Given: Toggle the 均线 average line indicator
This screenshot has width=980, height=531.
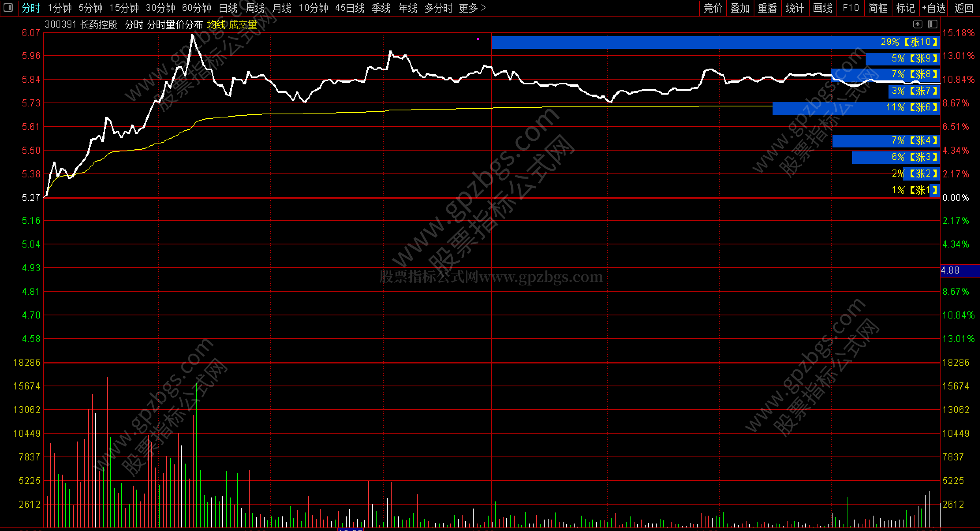Looking at the screenshot, I should click(x=216, y=25).
